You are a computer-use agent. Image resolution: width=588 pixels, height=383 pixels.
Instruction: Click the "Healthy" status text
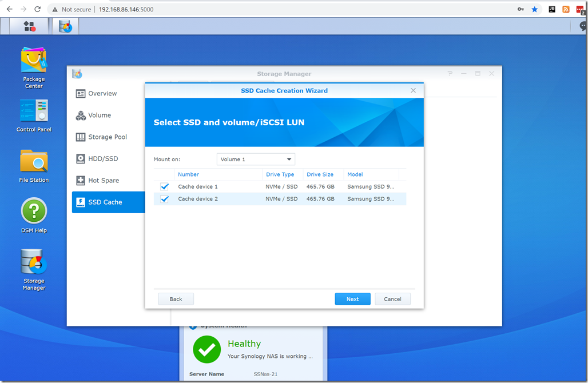click(x=244, y=344)
